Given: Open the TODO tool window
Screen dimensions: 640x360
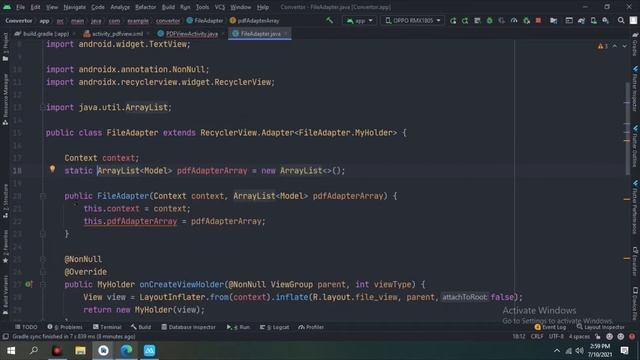Looking at the screenshot, I should click(26, 327).
